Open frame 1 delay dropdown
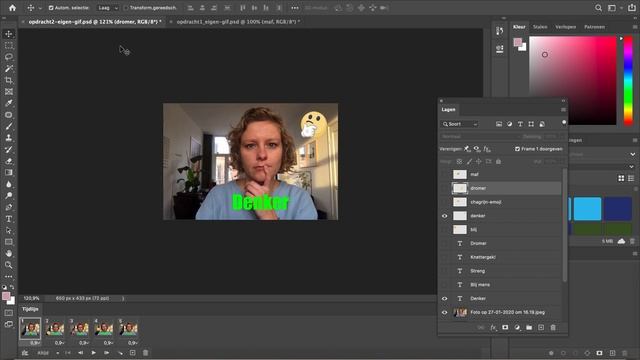Screen dimensions: 640x360 (x=35, y=343)
